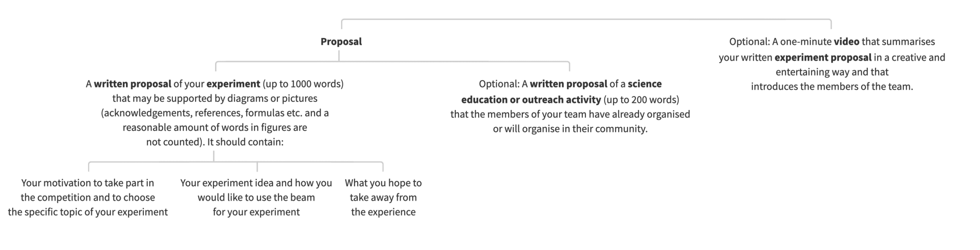Image resolution: width=980 pixels, height=250 pixels.
Task: Click "It should contain:" text
Action: tap(245, 142)
